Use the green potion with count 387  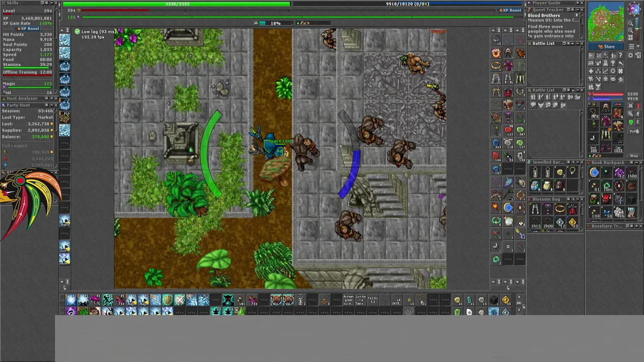pos(520,130)
